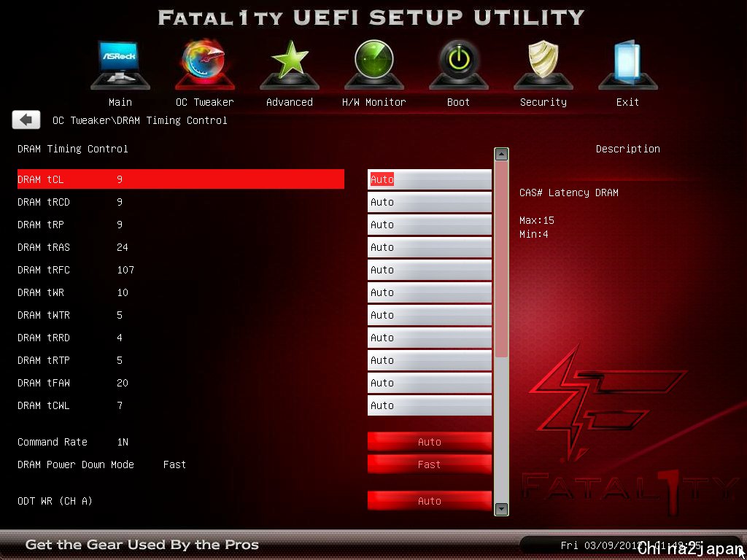747x560 pixels.
Task: Click the Max:15 description text
Action: tap(537, 220)
